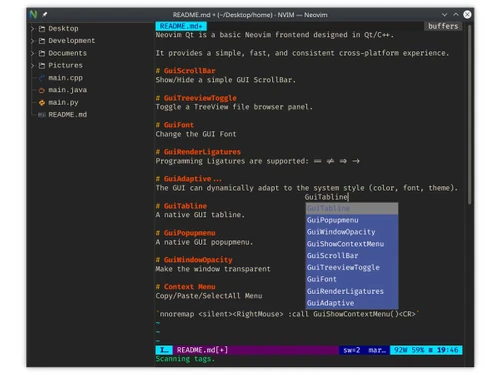Choose GuiScrollBar in the completion popup
The height and width of the screenshot is (375, 500).
tap(352, 256)
